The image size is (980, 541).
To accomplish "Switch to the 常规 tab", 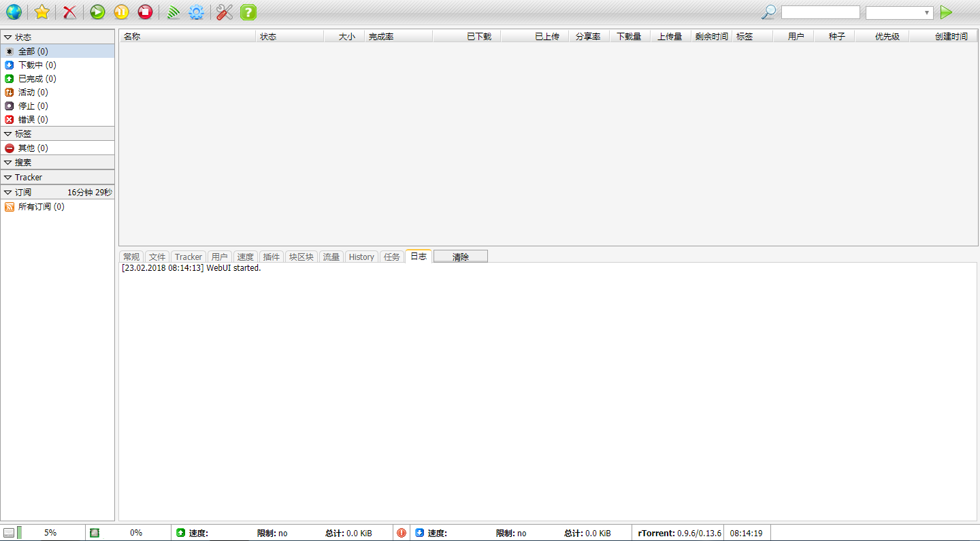I will click(x=131, y=257).
